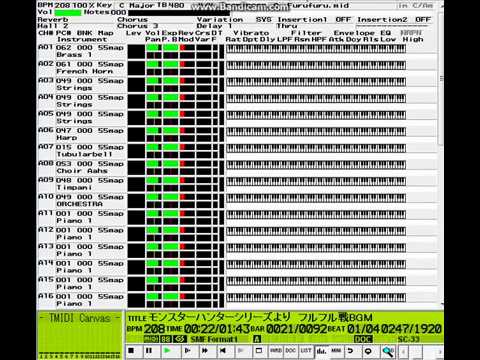The image size is (480, 360).
Task: Select channel A01 Brass 1 row
Action: pyautogui.click(x=81, y=51)
